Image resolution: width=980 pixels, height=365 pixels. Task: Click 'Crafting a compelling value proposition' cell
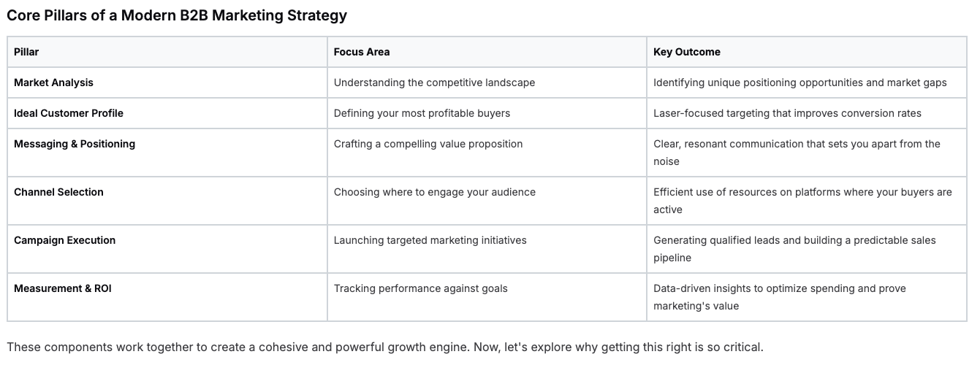pos(487,153)
